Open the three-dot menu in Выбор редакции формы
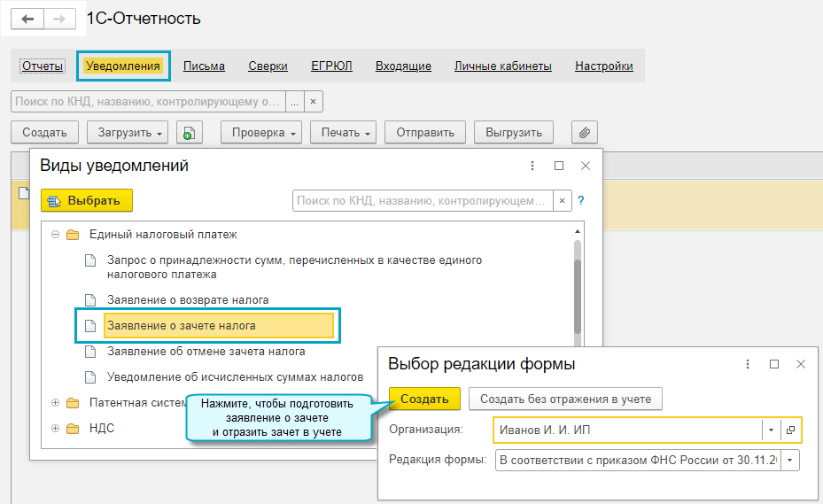The image size is (823, 504). (748, 364)
